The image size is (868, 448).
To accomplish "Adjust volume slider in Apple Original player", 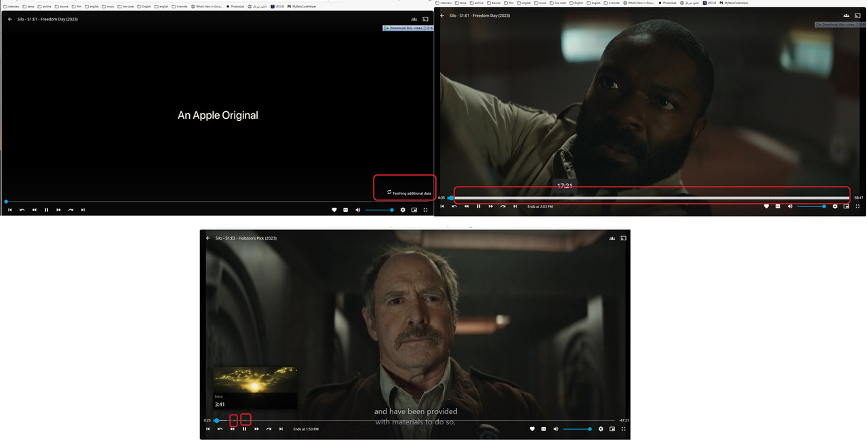I will click(x=380, y=210).
